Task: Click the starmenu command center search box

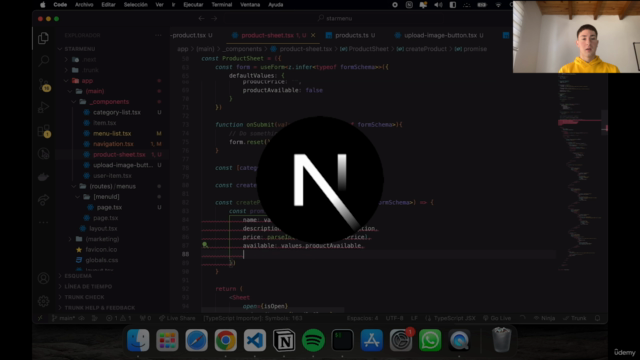Action: coord(335,18)
